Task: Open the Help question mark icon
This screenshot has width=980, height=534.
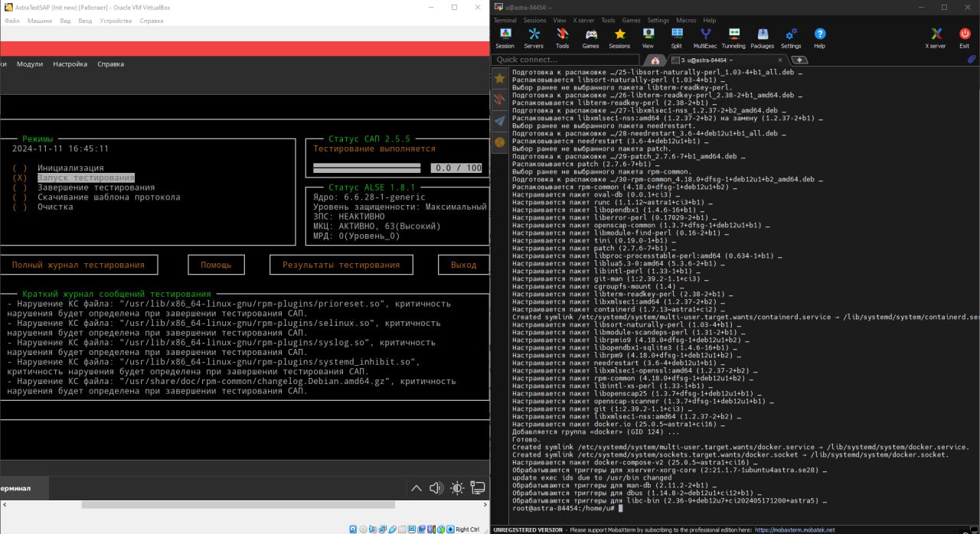Action: (819, 38)
